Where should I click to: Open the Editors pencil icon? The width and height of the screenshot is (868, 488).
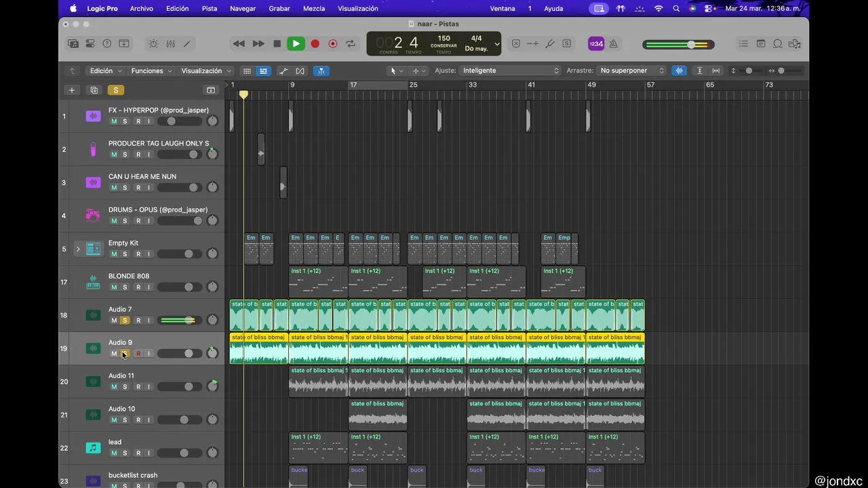coord(187,43)
